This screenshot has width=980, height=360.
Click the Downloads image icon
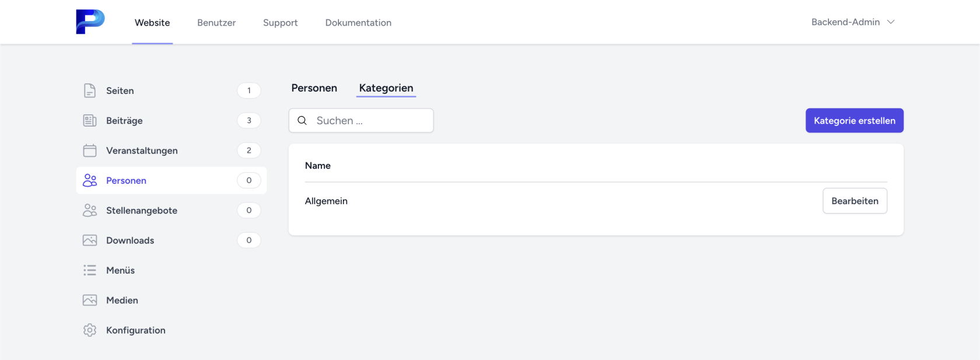(90, 240)
